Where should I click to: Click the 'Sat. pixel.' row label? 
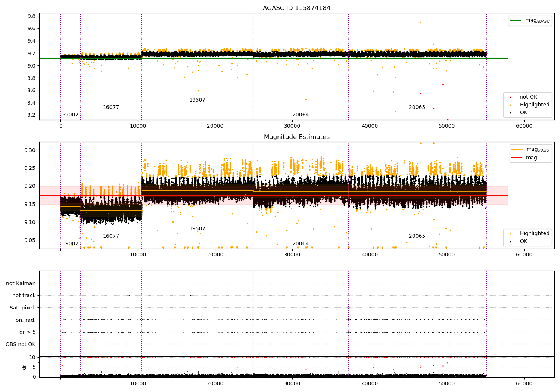(x=23, y=308)
